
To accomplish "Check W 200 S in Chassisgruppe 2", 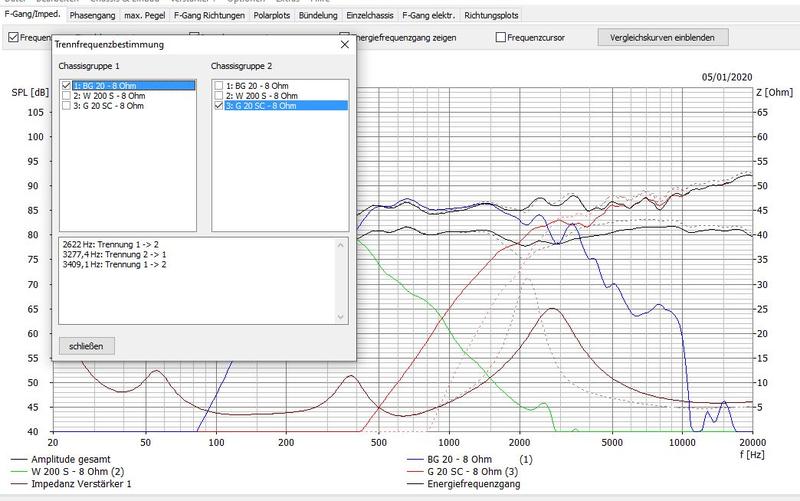I will pyautogui.click(x=218, y=95).
